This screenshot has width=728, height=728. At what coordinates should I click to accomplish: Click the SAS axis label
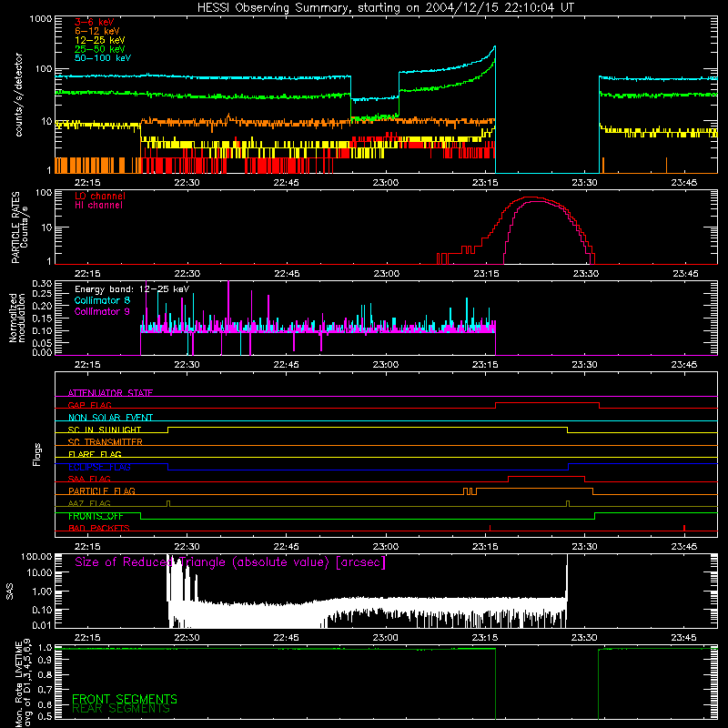click(10, 591)
